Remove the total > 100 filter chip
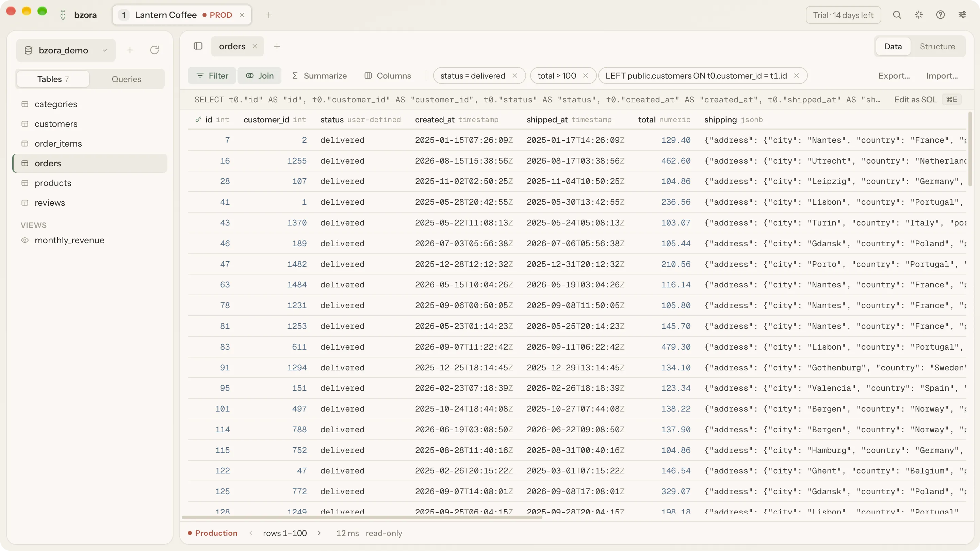This screenshot has width=980, height=551. pyautogui.click(x=585, y=76)
